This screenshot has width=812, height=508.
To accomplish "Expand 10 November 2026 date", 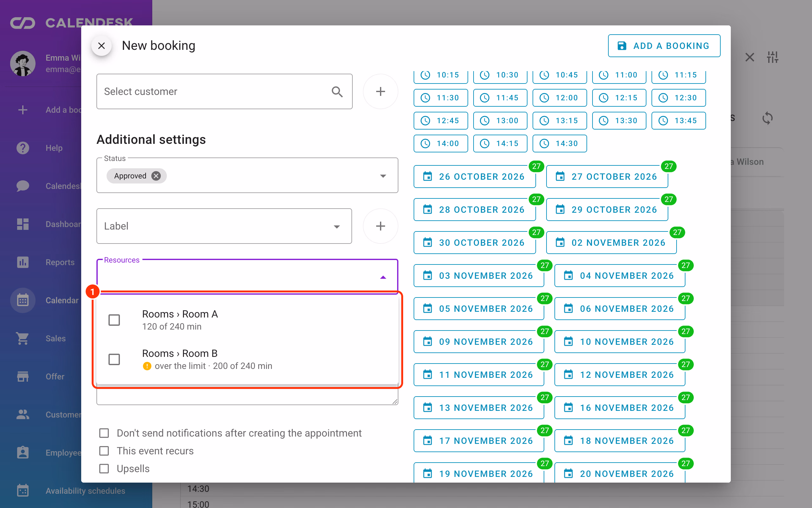I will pyautogui.click(x=620, y=342).
